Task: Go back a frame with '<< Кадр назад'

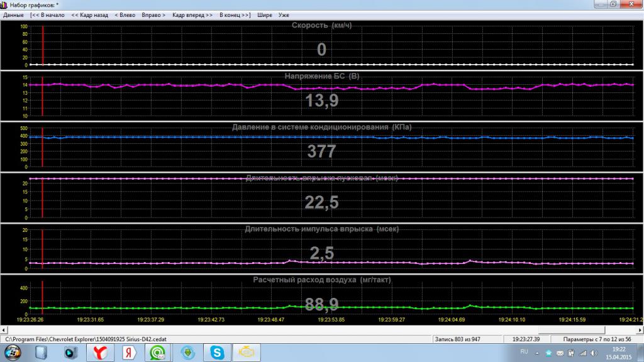Action: (89, 15)
